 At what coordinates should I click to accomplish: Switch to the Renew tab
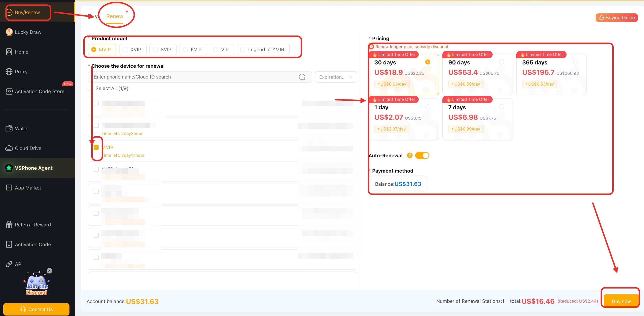(115, 16)
